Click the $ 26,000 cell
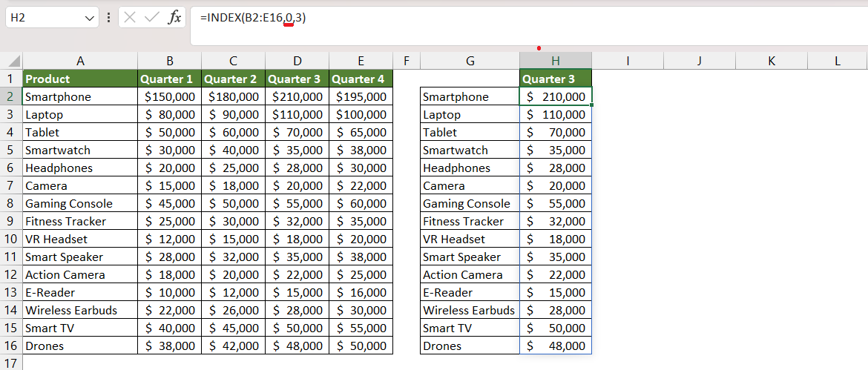Image resolution: width=868 pixels, height=370 pixels. click(234, 310)
